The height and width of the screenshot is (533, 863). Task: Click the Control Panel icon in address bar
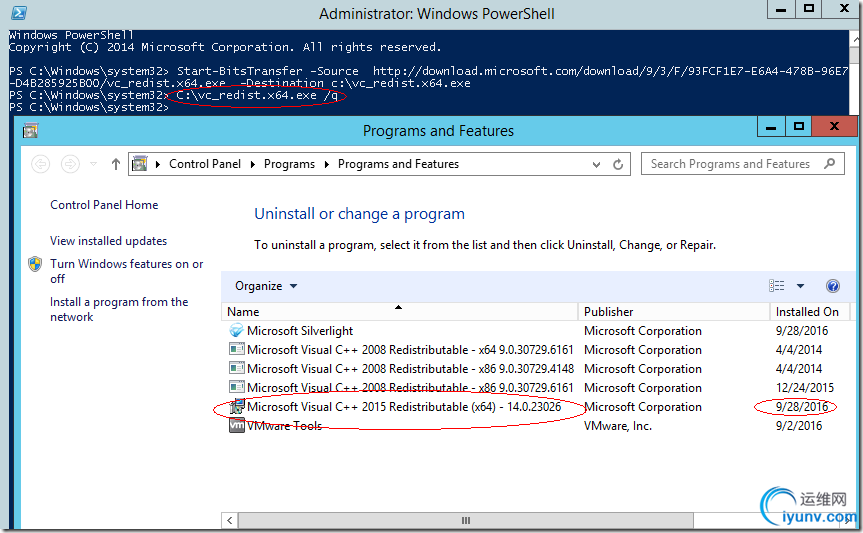coord(140,164)
